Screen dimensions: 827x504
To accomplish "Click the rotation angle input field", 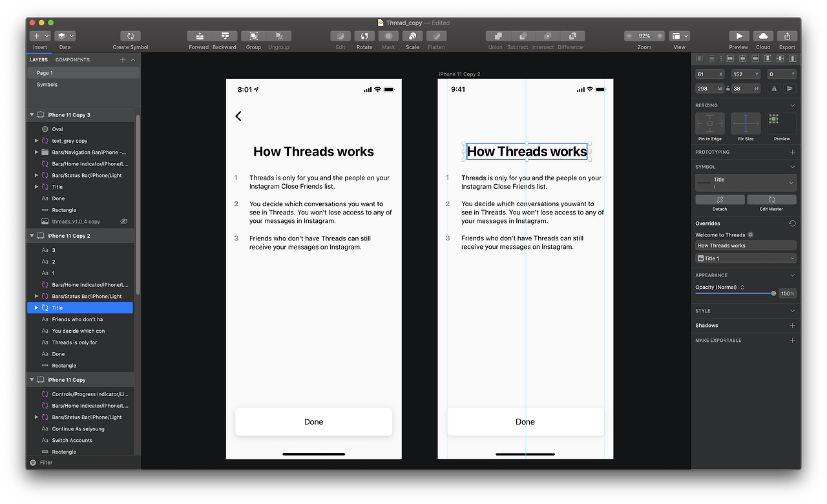I will 782,74.
